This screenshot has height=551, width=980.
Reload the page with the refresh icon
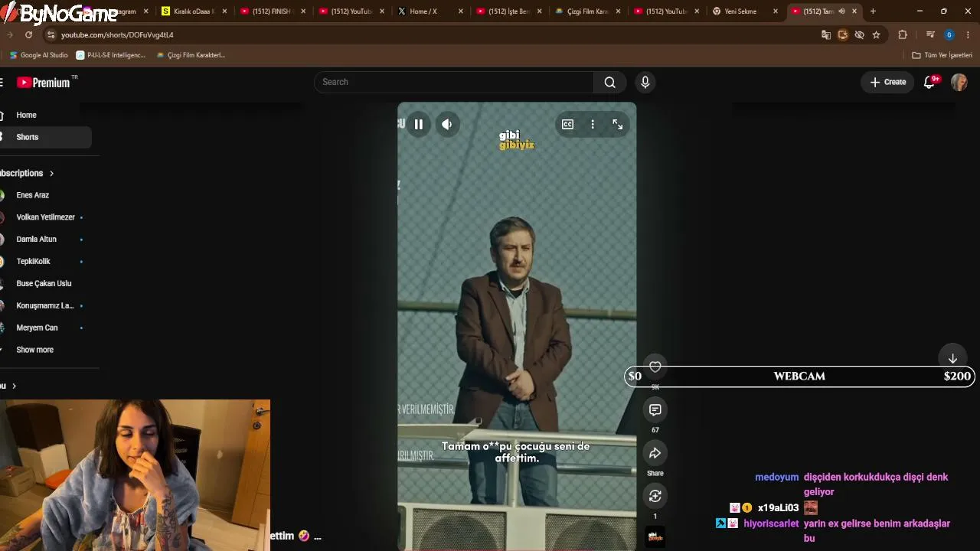[x=29, y=34]
